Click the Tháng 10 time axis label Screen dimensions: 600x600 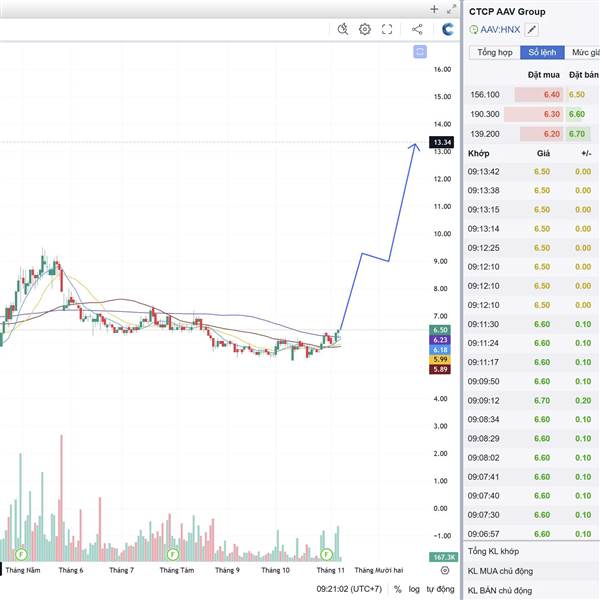coord(276,570)
